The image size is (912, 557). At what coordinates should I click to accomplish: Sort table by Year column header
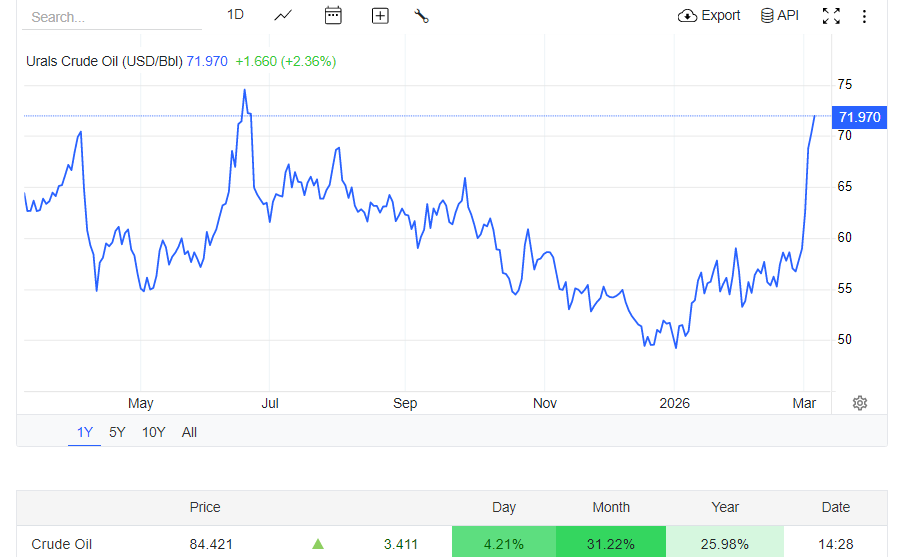tap(725, 507)
